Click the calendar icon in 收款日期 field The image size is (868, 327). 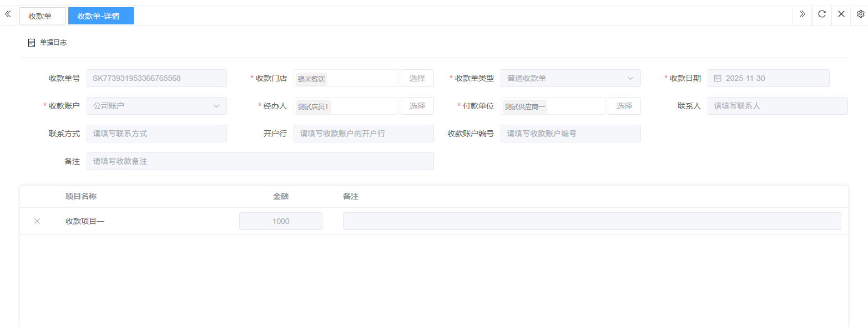718,79
